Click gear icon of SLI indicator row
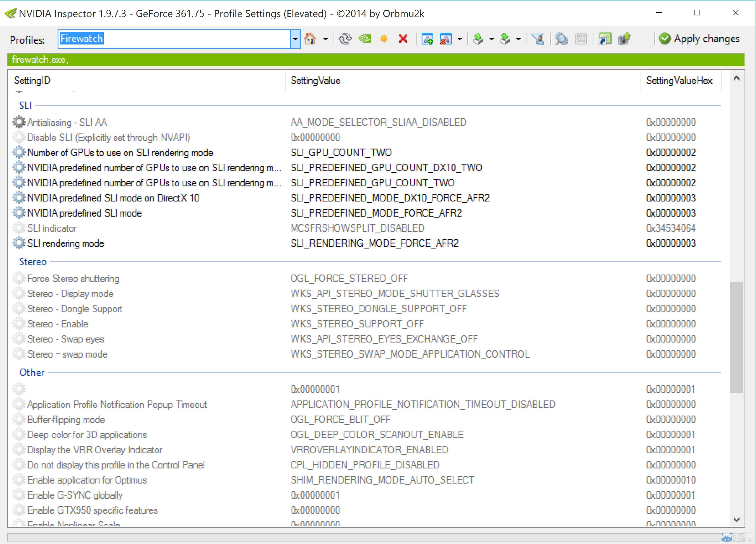This screenshot has width=756, height=544. tap(19, 228)
